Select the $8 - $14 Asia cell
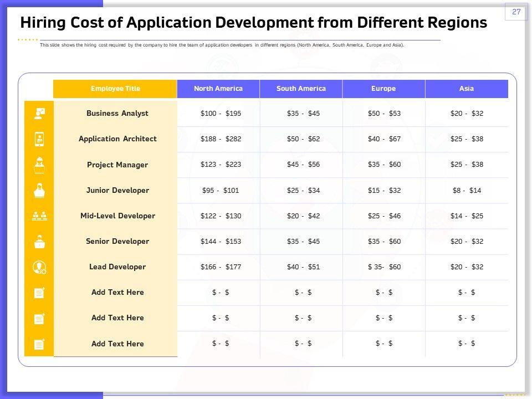532x399 pixels. pos(467,190)
